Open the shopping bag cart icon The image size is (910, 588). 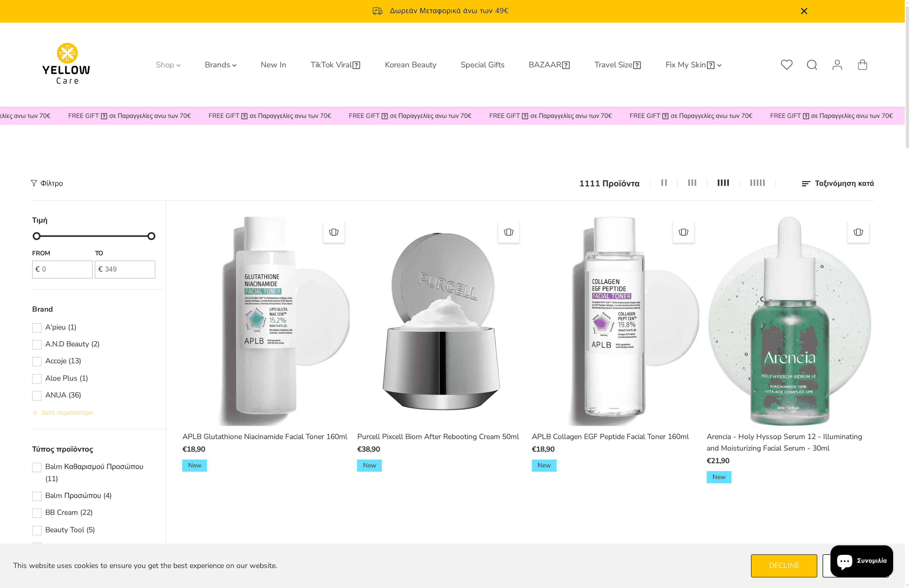[862, 65]
